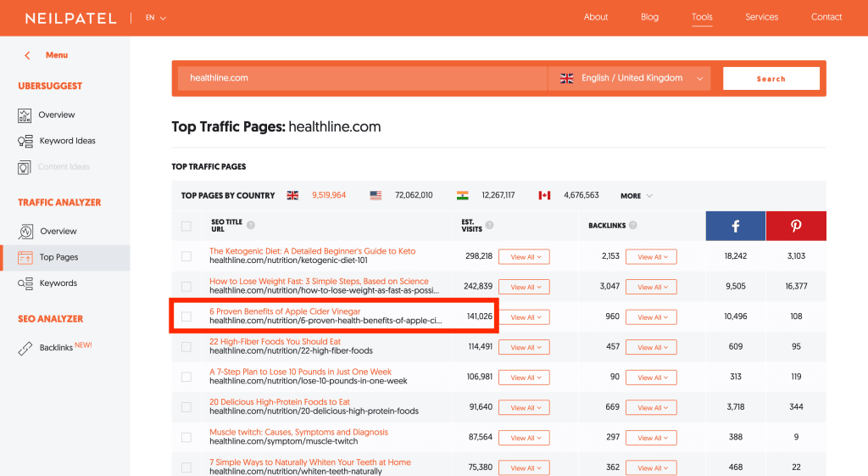
Task: Open 22 High-Fiber Foods You Should Eat link
Action: (x=275, y=341)
